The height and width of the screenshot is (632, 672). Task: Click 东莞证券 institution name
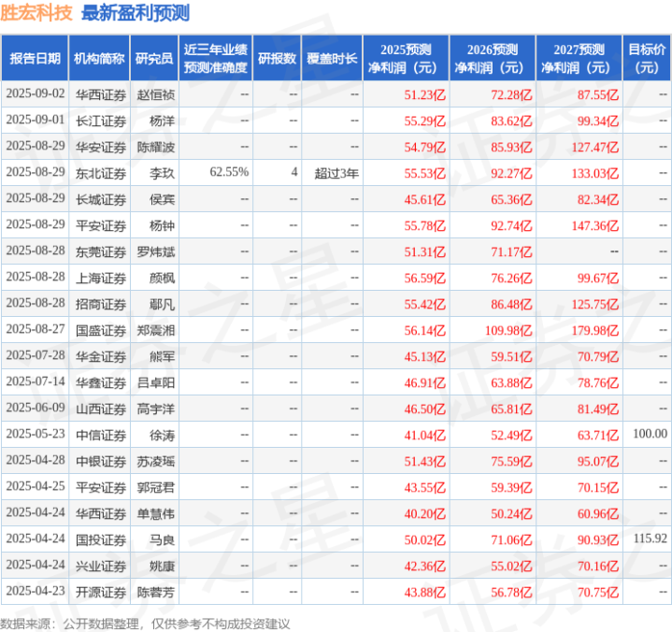coord(101,252)
